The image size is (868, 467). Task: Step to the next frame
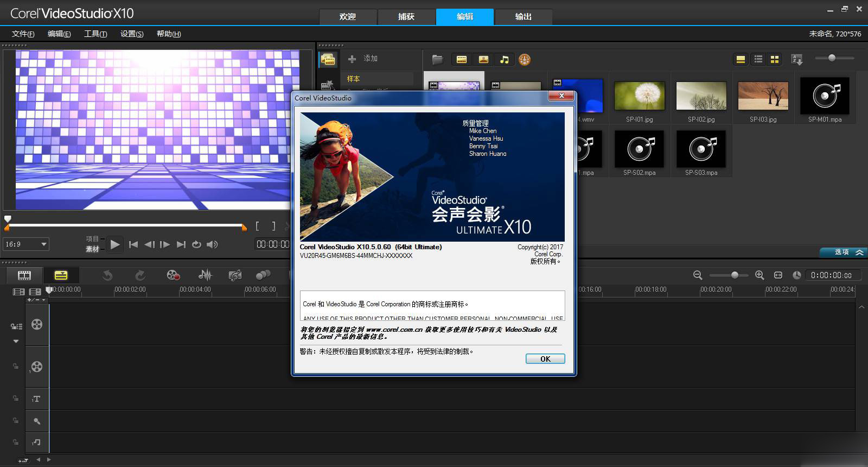pos(165,244)
